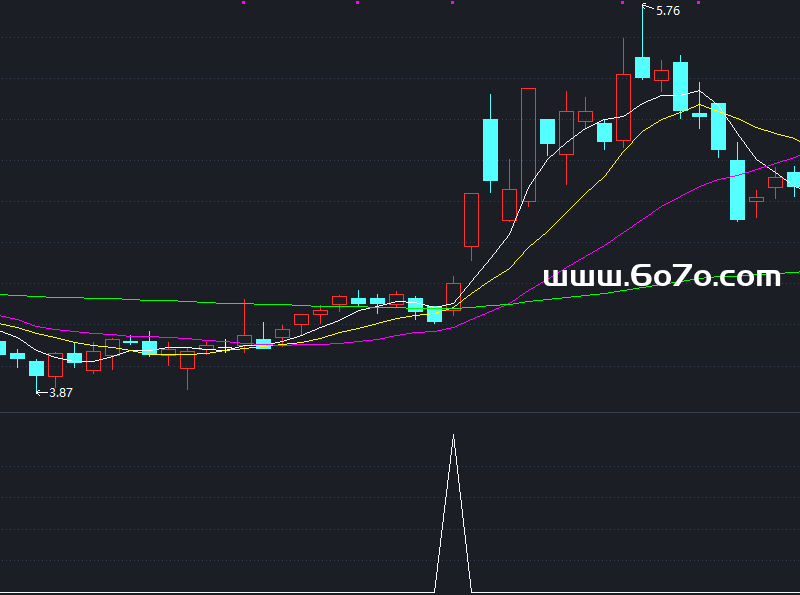This screenshot has width=800, height=595.
Task: Select the cyan candlestick topped by the 5.76 marker
Action: pyautogui.click(x=642, y=67)
